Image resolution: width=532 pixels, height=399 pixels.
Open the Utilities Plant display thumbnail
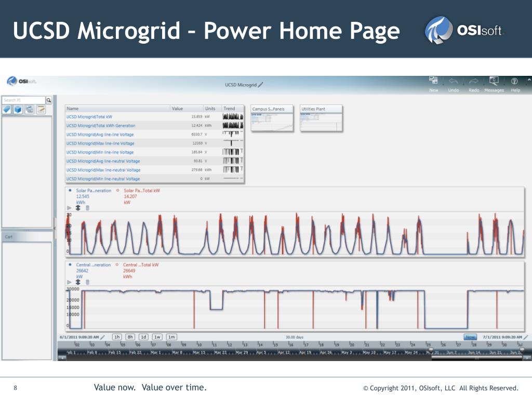tap(321, 118)
